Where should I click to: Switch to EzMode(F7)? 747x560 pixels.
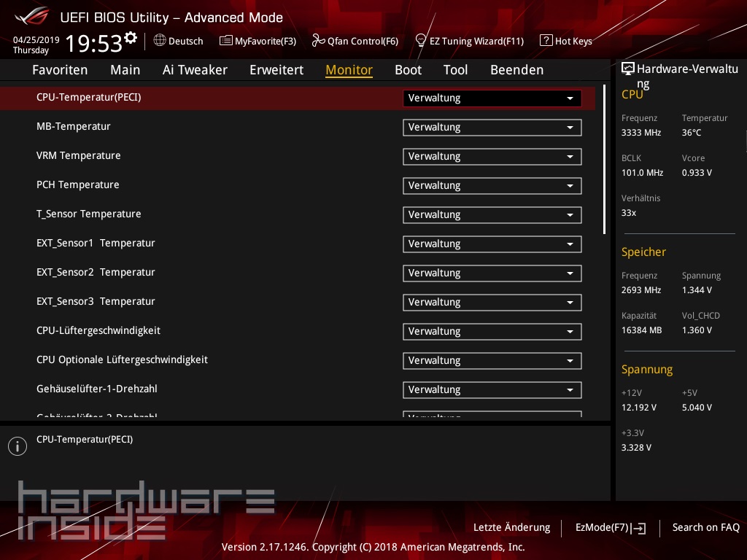(x=611, y=528)
